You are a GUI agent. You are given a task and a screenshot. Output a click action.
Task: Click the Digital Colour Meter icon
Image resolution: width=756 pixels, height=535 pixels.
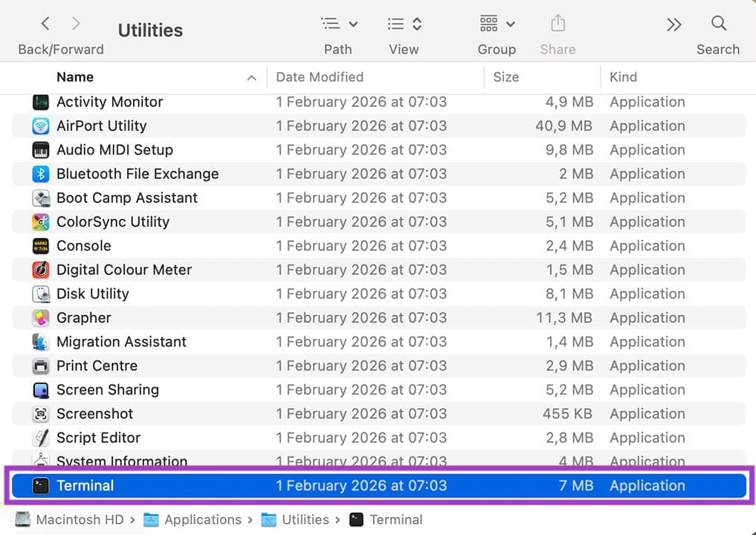40,270
